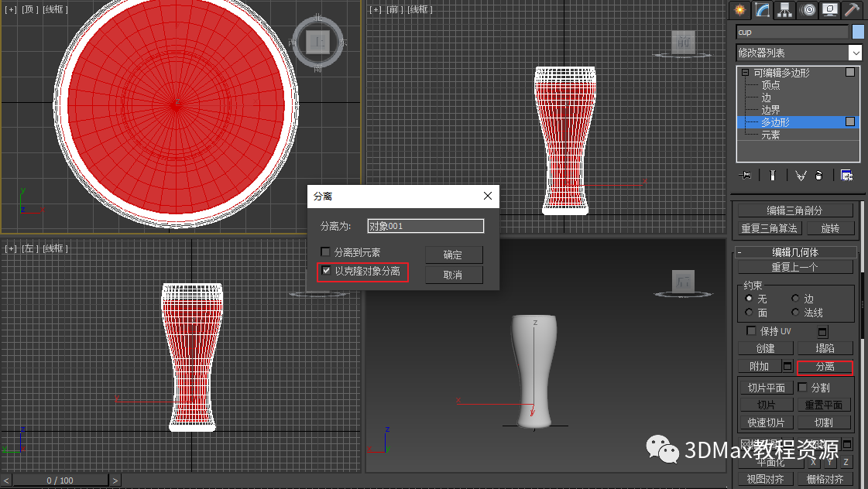The height and width of the screenshot is (489, 868).
Task: Open attach list box beside 附加
Action: pos(787,366)
